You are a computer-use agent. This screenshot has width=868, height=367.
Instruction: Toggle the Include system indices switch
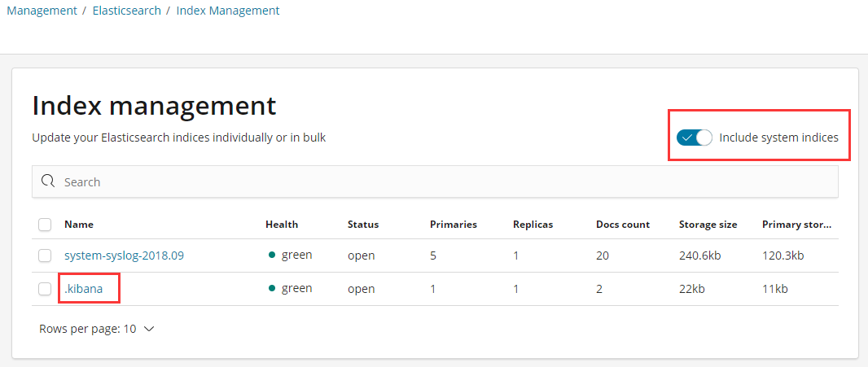tap(695, 138)
